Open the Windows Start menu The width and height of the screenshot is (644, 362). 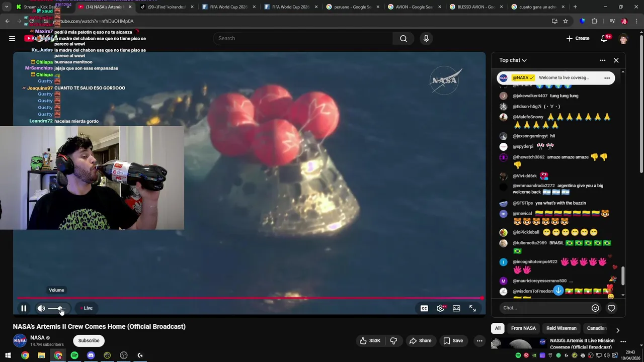coord(8,355)
